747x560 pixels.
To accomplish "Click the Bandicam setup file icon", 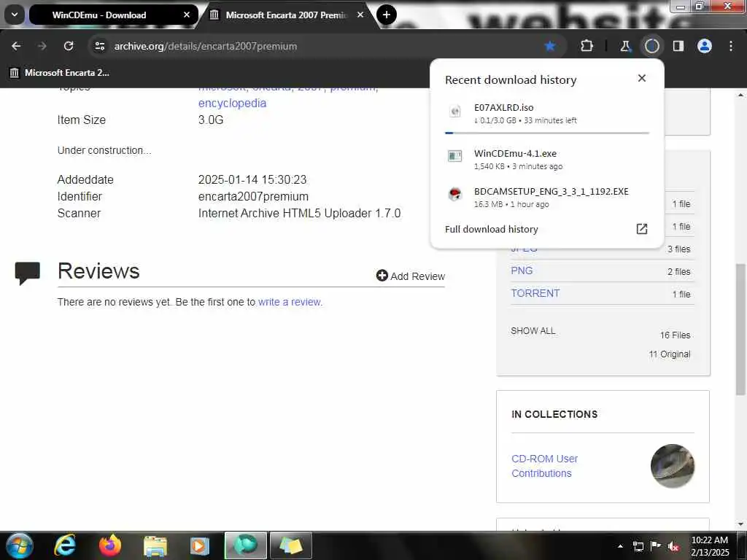I will [x=455, y=194].
